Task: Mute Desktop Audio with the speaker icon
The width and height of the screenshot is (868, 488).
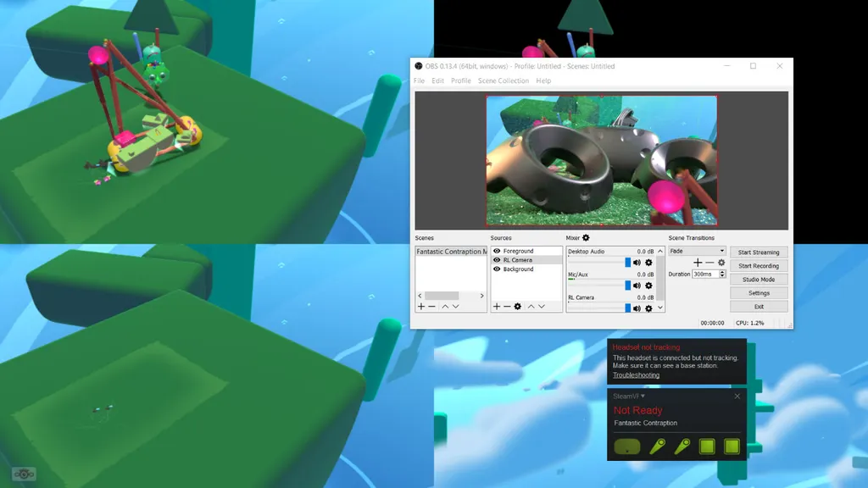Action: click(x=637, y=263)
